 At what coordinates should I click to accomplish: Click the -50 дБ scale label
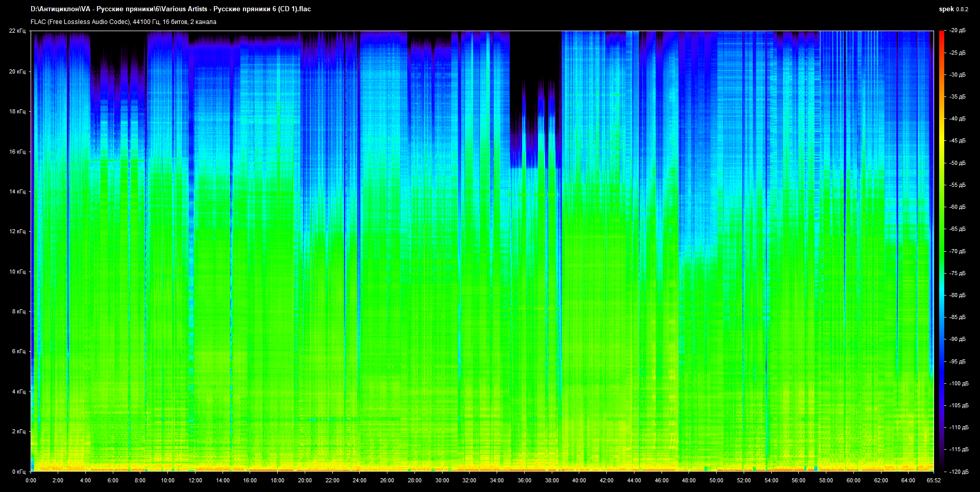click(x=958, y=163)
